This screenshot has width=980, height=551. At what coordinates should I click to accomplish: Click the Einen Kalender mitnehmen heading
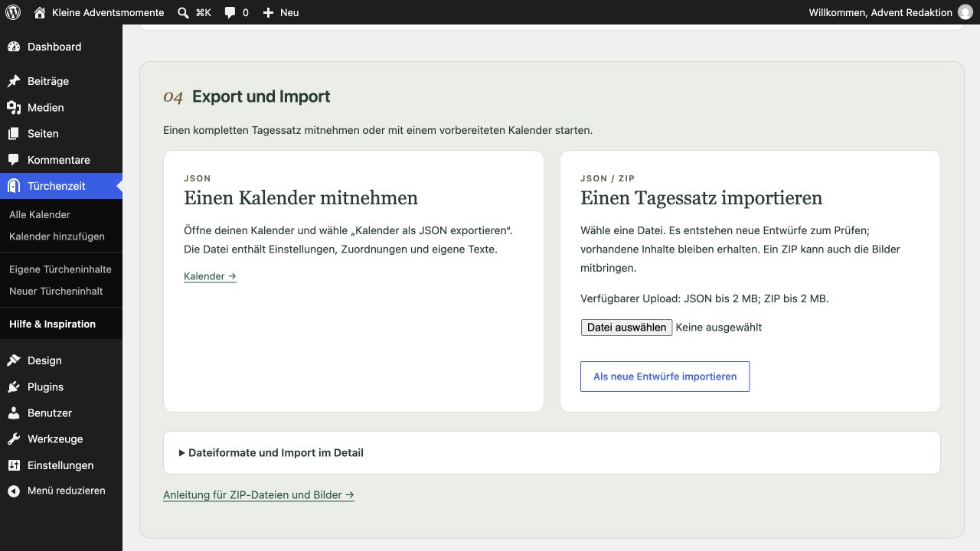(x=301, y=198)
